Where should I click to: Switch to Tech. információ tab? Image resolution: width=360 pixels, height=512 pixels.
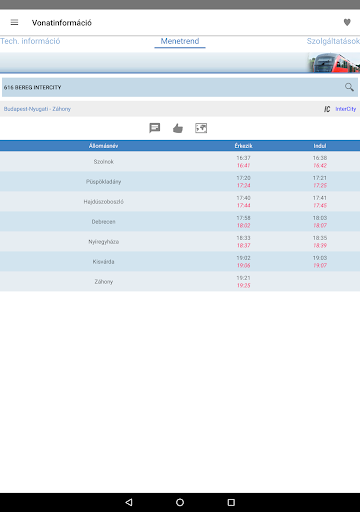30,41
